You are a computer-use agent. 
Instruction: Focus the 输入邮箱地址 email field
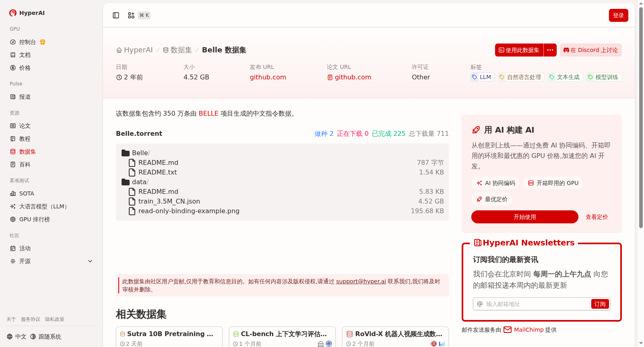coord(532,304)
